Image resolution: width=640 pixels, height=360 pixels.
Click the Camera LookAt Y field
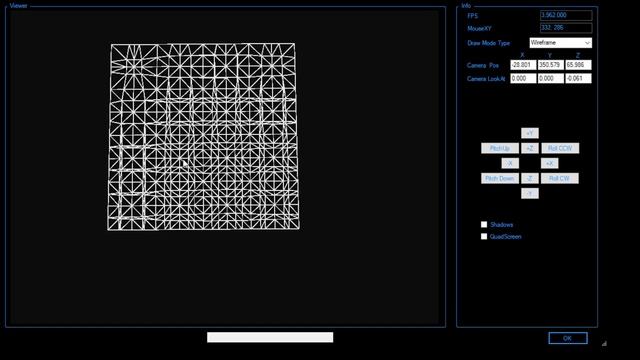click(551, 78)
